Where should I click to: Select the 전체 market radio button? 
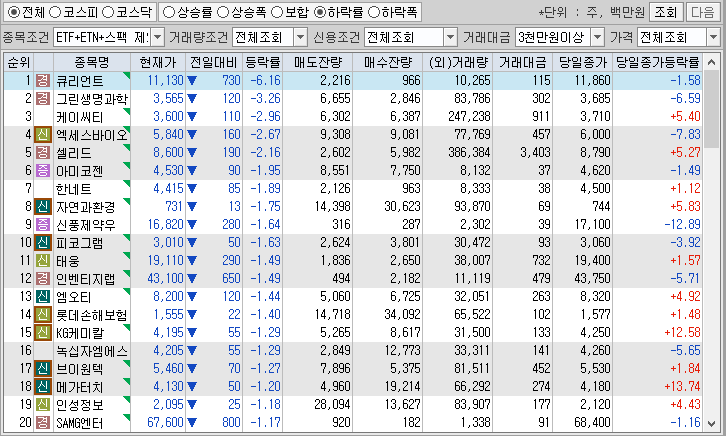(x=13, y=12)
